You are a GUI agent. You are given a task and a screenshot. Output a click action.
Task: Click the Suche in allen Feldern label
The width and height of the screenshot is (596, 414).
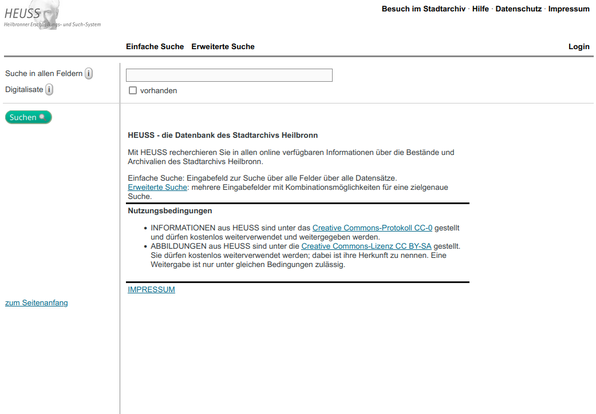44,73
